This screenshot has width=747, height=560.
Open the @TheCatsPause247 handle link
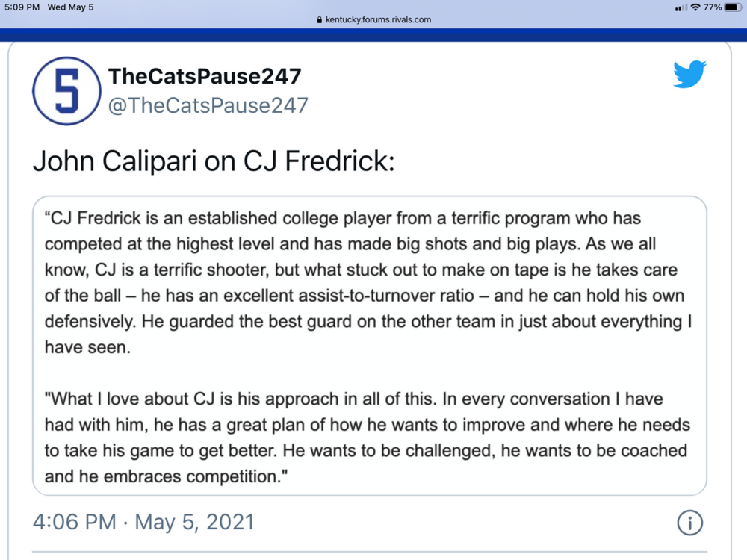208,105
